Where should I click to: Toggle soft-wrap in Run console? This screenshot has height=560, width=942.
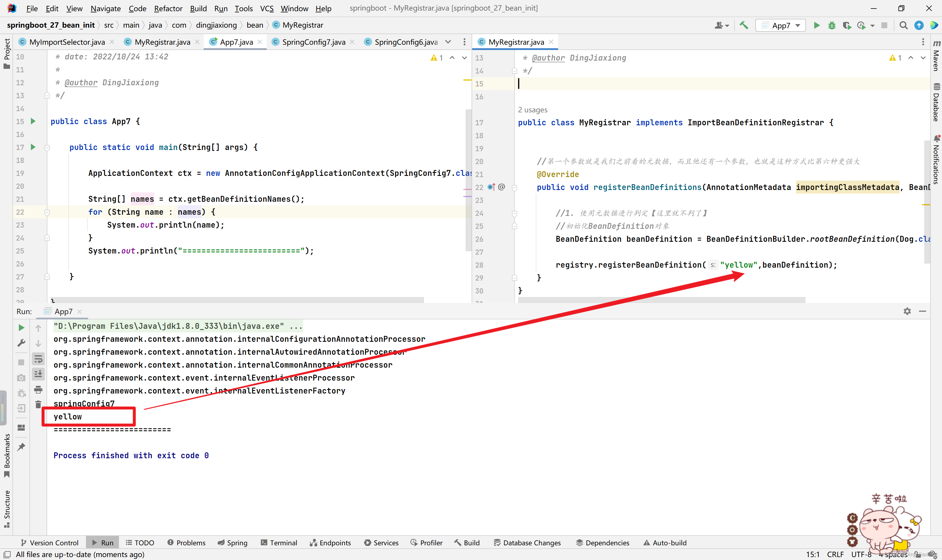click(x=38, y=359)
